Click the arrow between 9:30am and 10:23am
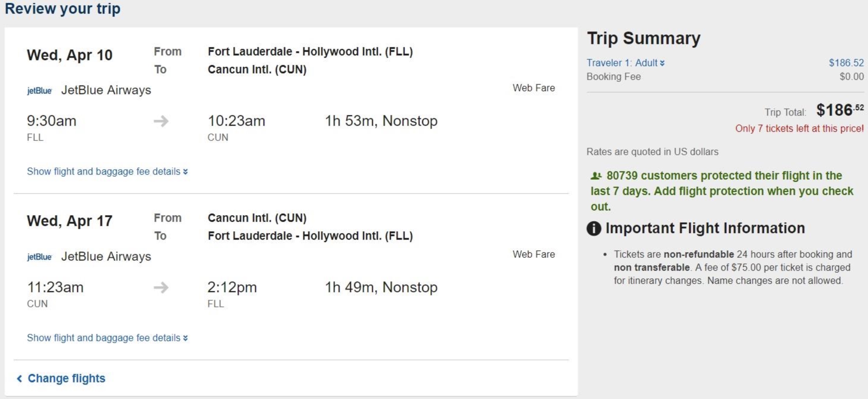 tap(161, 121)
